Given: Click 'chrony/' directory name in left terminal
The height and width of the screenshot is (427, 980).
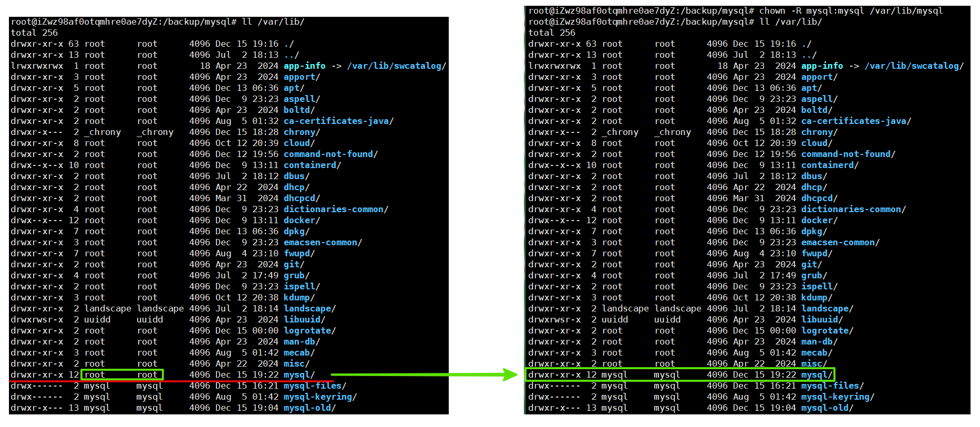Looking at the screenshot, I should [302, 132].
